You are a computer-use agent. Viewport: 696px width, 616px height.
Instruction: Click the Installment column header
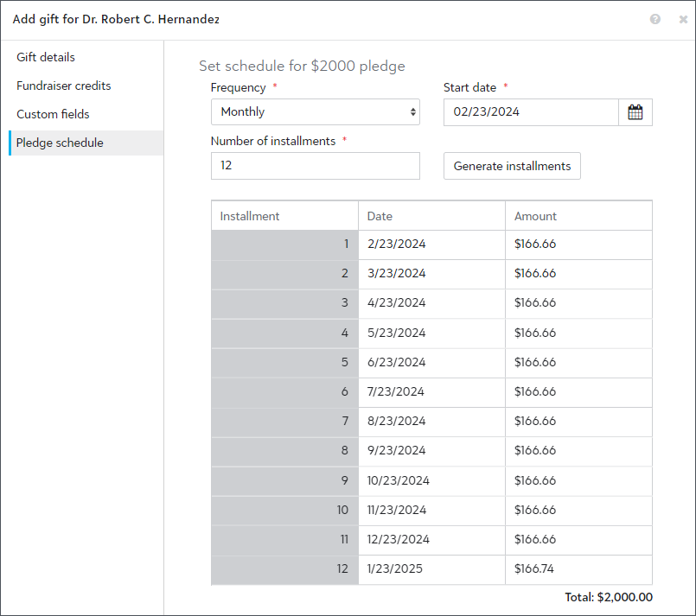[284, 216]
